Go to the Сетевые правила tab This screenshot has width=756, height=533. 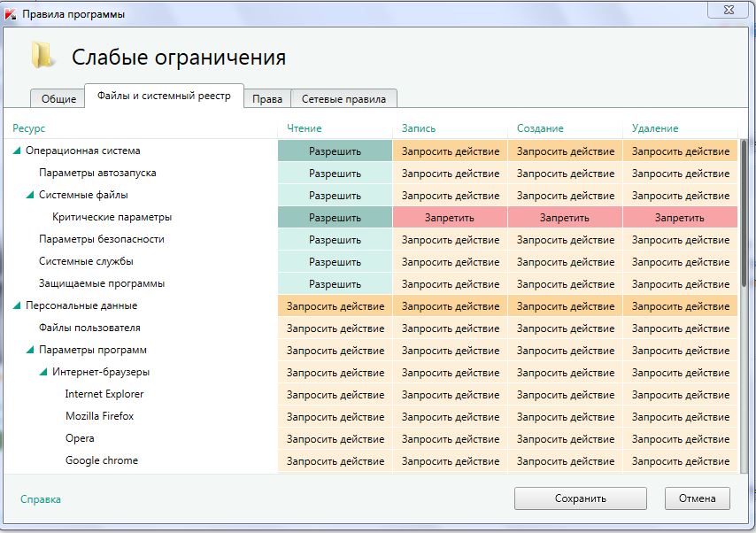point(343,99)
